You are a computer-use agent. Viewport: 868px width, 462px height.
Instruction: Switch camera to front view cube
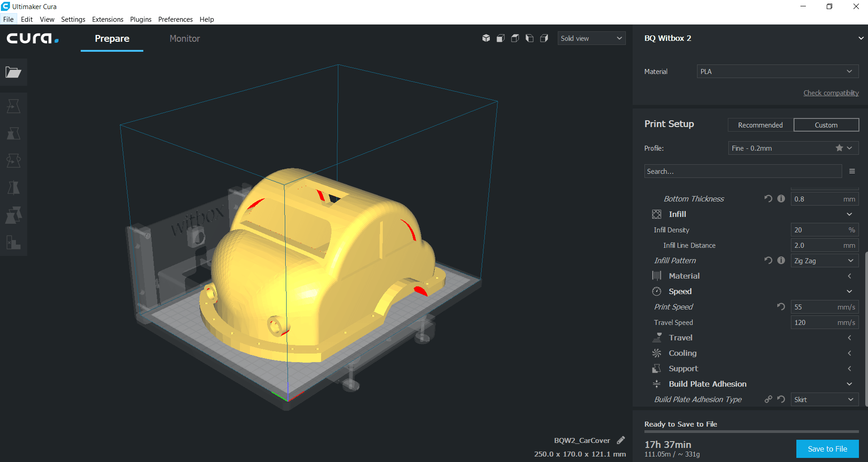(x=501, y=38)
